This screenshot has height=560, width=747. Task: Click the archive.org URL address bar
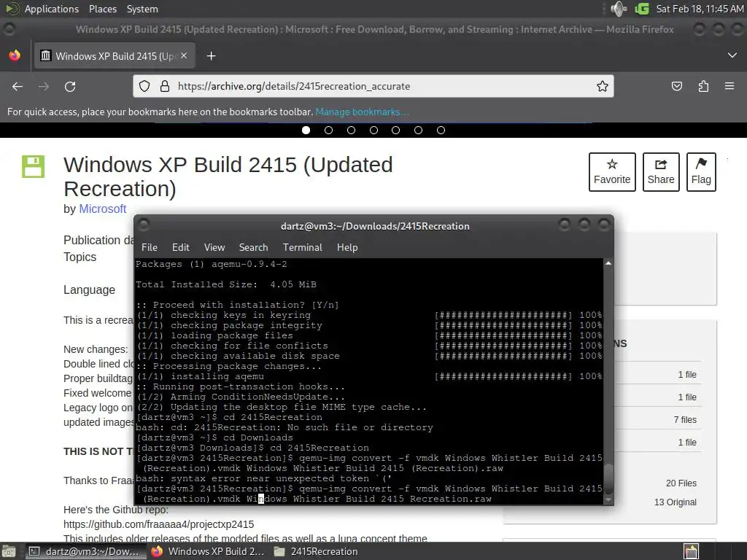(x=373, y=86)
